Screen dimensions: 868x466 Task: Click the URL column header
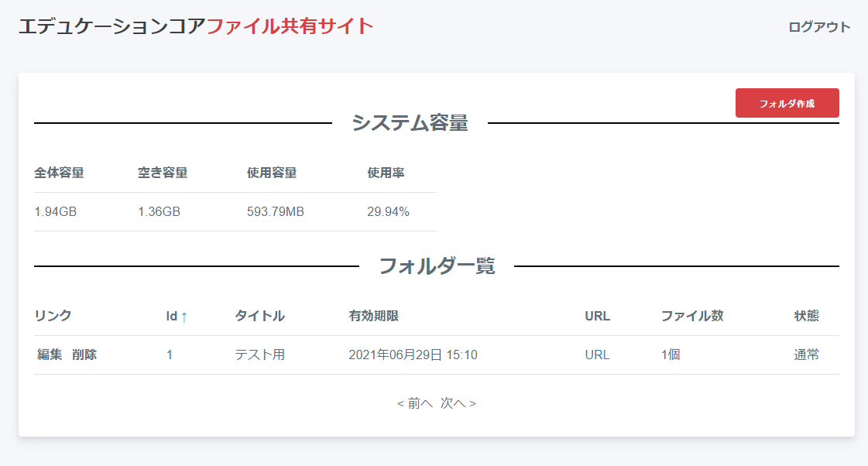[597, 316]
